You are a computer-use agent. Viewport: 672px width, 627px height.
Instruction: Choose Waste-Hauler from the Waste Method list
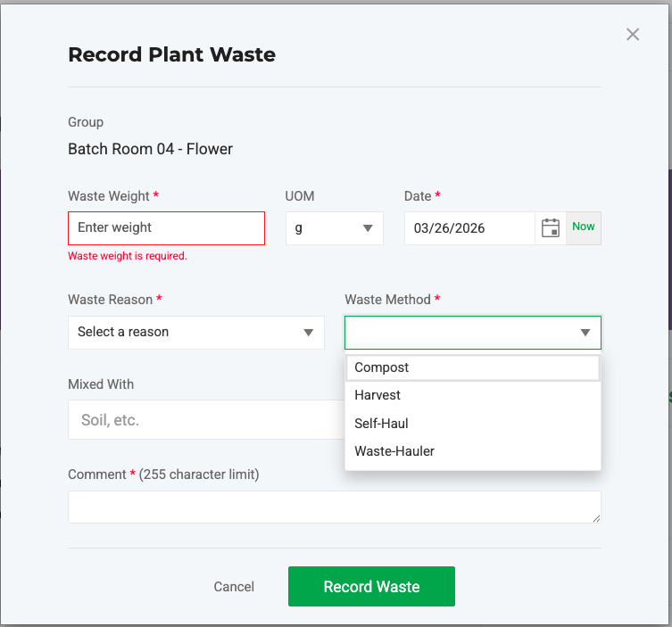coord(473,451)
